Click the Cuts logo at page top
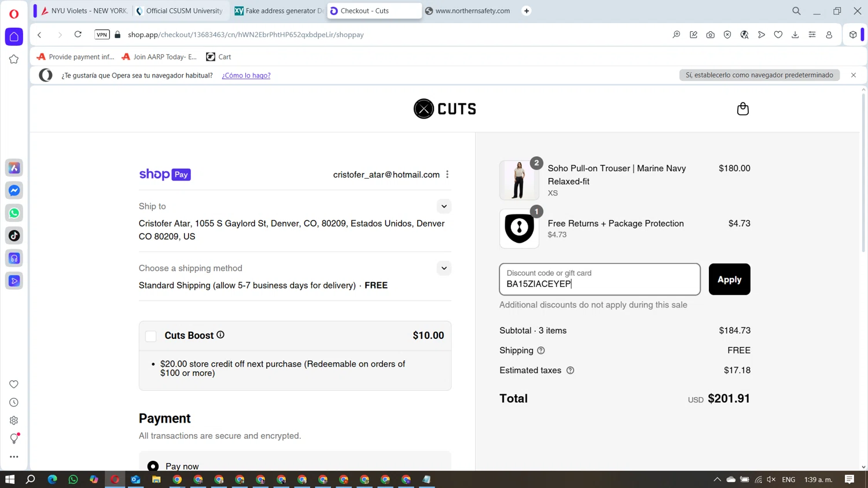The height and width of the screenshot is (488, 868). [444, 109]
